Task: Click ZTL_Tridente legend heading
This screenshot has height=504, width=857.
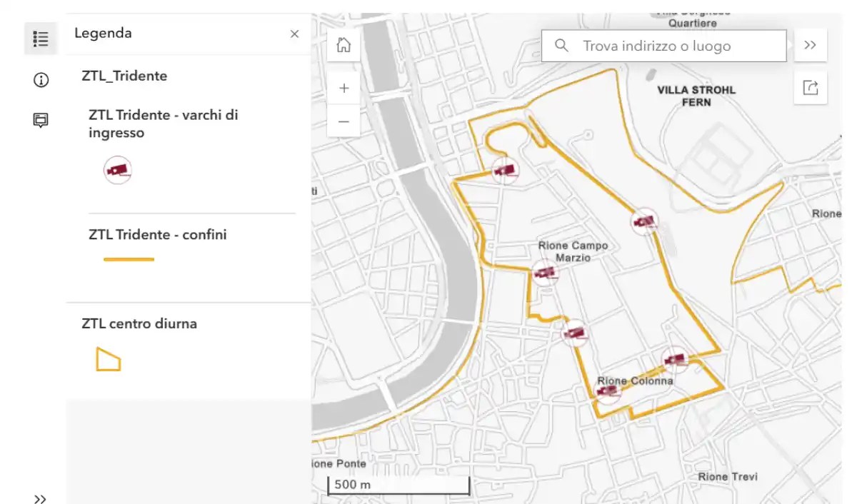Action: click(x=124, y=76)
